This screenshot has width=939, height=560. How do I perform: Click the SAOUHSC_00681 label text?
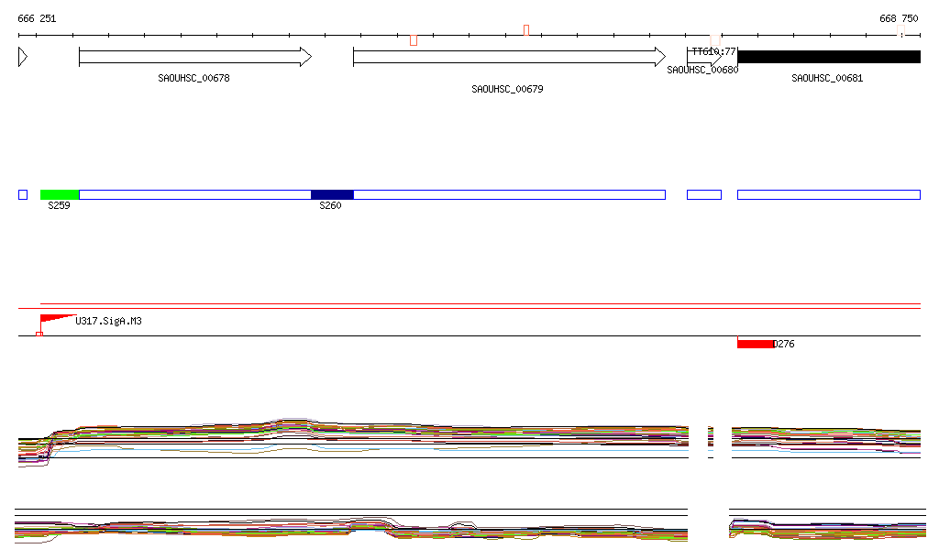[x=827, y=78]
